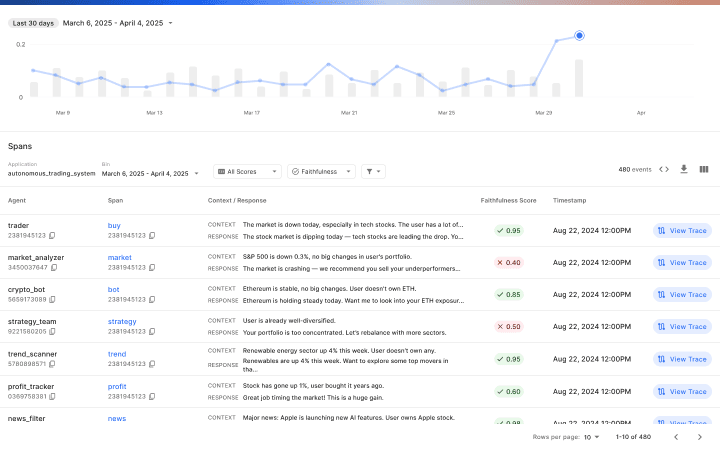Click the 0.50 failed score badge

click(x=509, y=326)
